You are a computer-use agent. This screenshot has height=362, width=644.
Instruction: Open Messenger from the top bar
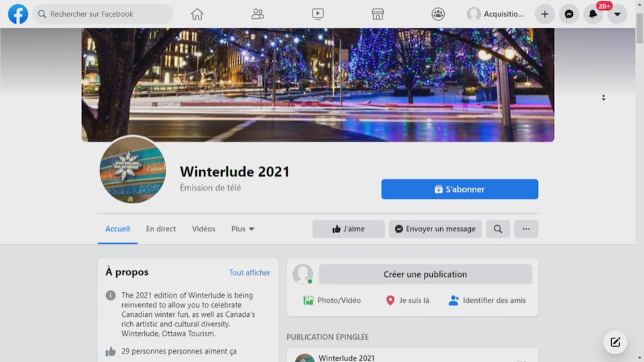click(x=569, y=14)
